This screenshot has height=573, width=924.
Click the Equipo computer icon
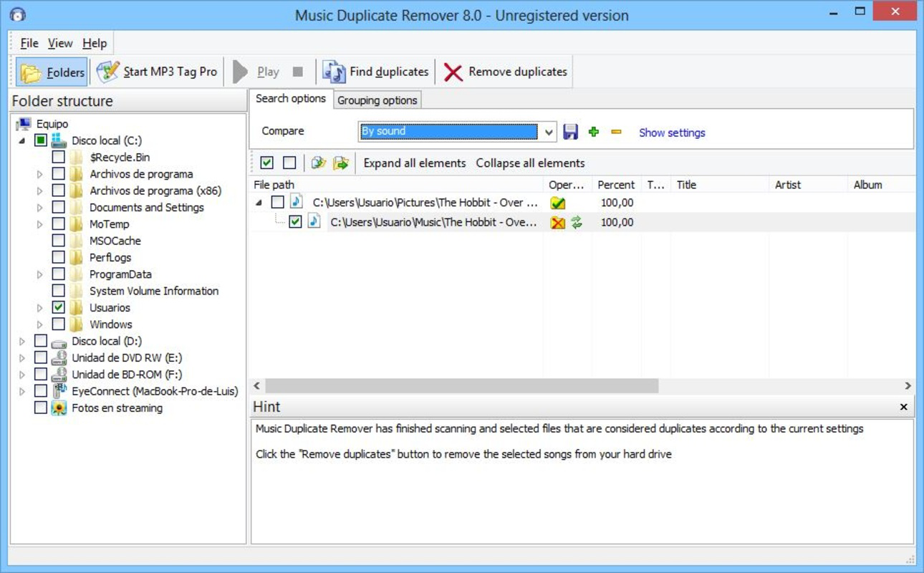tap(24, 125)
